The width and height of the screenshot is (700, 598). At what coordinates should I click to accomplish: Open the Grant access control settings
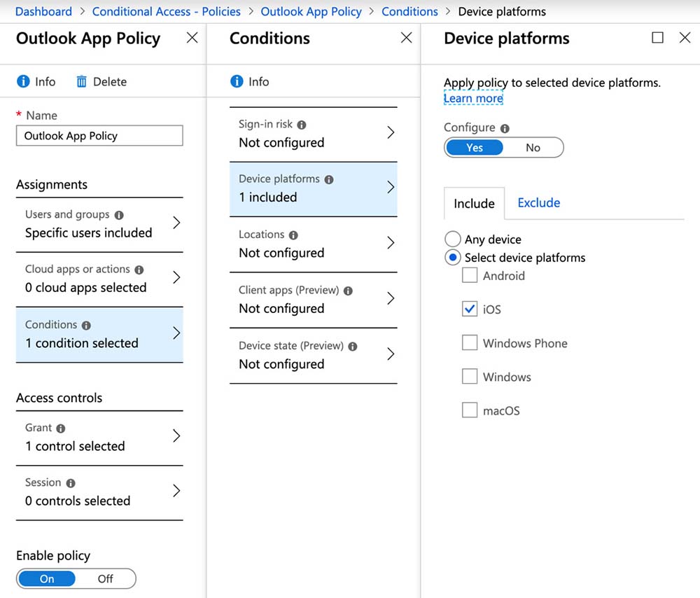[x=99, y=437]
